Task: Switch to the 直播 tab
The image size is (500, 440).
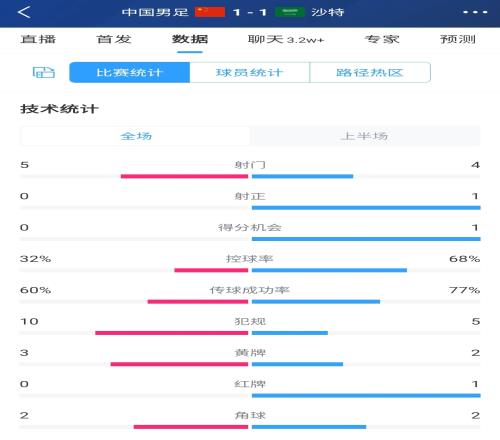Action: (38, 39)
